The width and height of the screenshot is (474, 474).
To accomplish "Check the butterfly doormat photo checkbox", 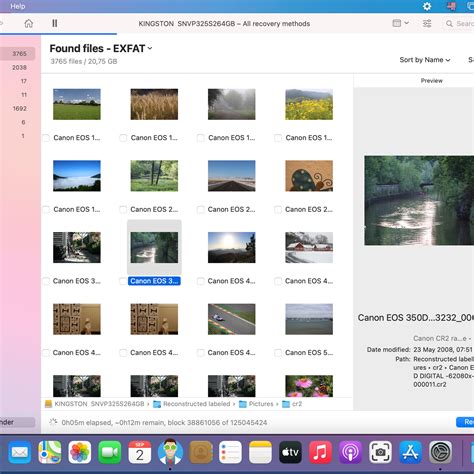I will click(278, 209).
